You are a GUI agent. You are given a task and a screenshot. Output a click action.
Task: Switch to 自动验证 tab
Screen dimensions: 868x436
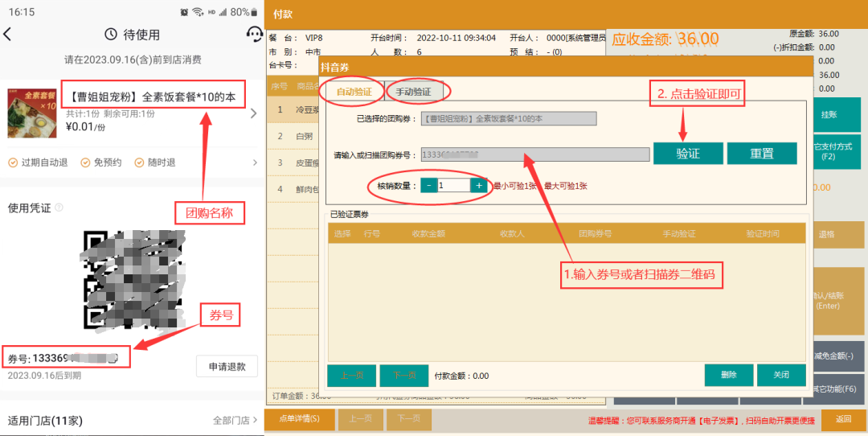point(354,92)
